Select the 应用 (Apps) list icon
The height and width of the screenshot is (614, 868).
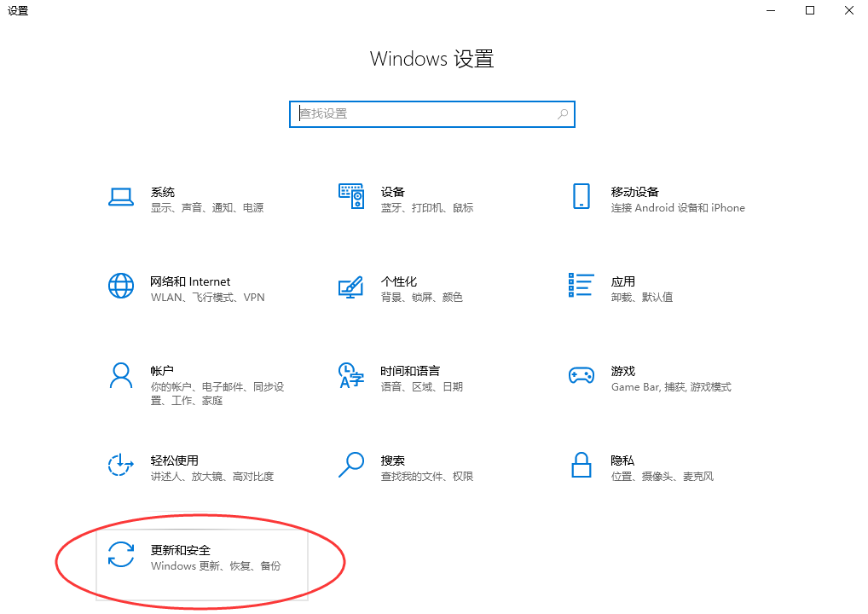581,287
